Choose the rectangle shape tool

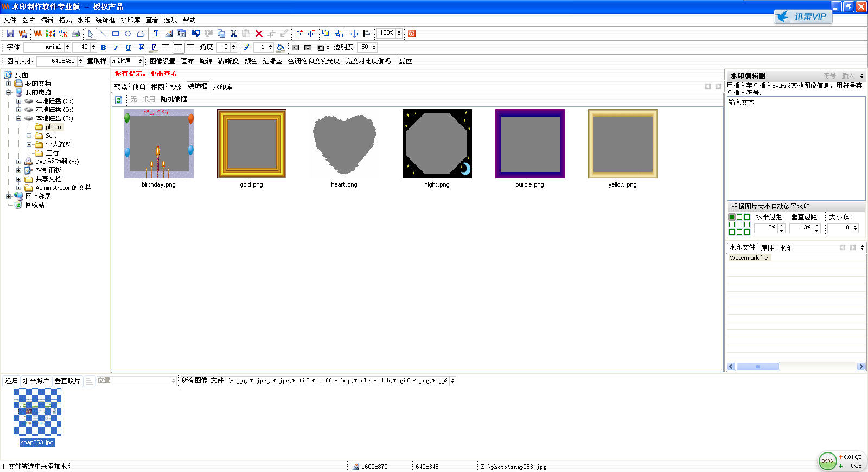coord(116,34)
